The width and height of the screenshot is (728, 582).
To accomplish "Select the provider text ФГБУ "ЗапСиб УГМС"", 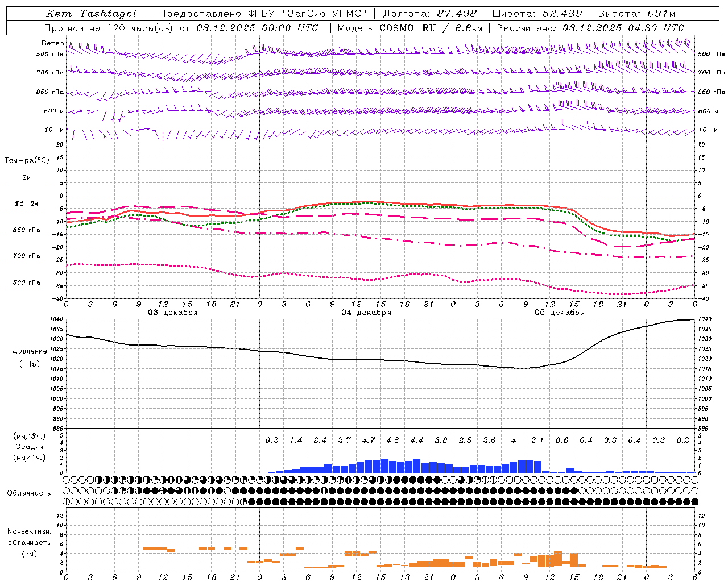I will [308, 14].
